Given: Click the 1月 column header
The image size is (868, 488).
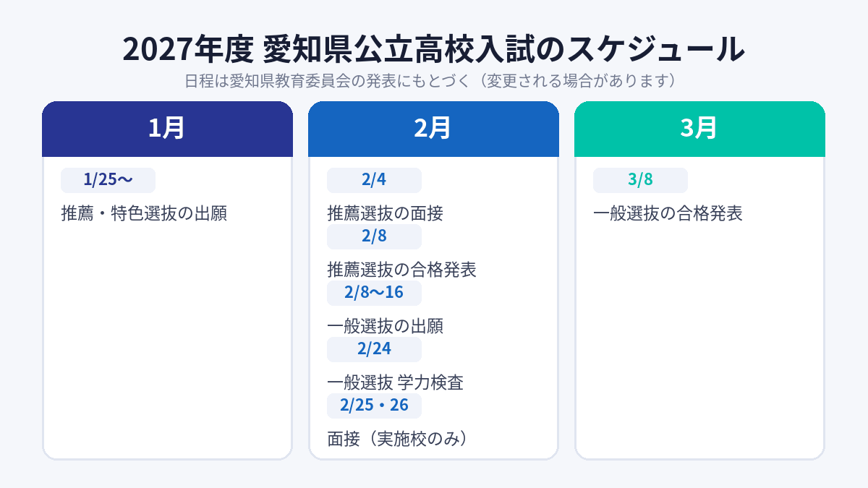Looking at the screenshot, I should click(167, 129).
